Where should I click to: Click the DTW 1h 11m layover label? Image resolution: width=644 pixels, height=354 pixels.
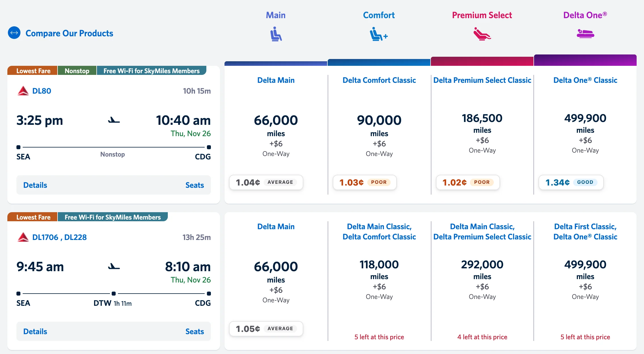113,303
